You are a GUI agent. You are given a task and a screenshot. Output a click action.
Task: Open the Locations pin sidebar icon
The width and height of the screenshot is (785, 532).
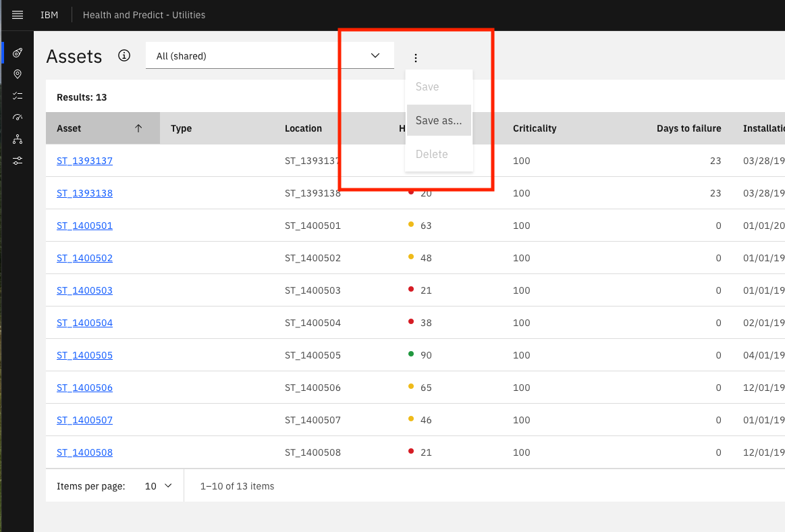18,74
